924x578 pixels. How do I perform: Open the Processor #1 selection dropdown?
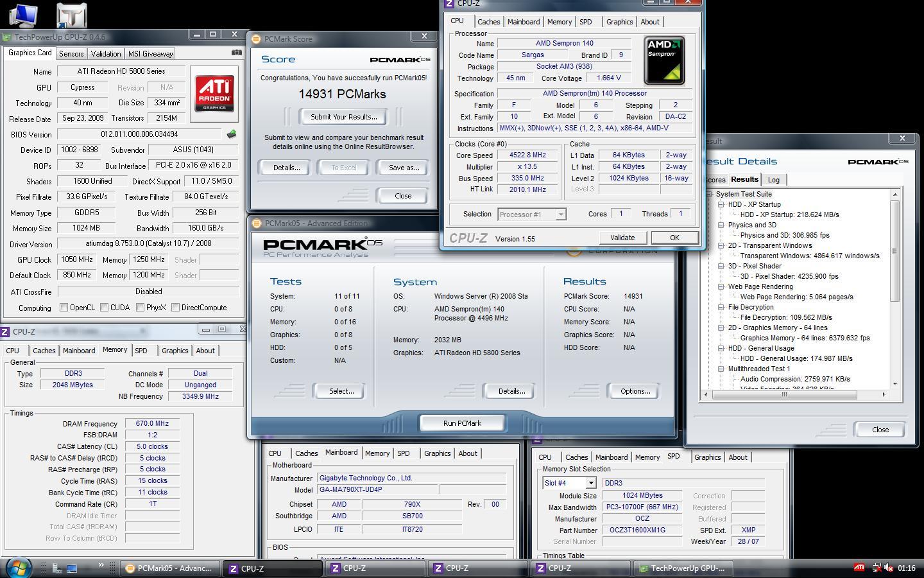coord(560,215)
